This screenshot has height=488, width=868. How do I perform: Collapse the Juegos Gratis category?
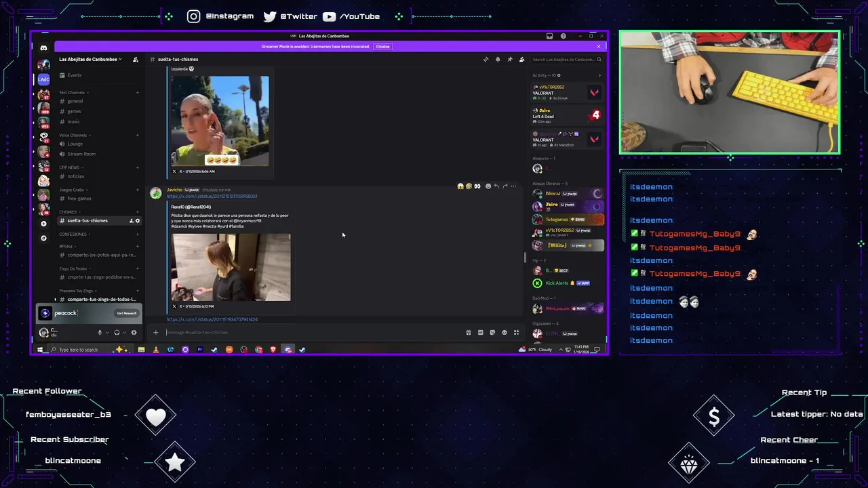(x=73, y=190)
